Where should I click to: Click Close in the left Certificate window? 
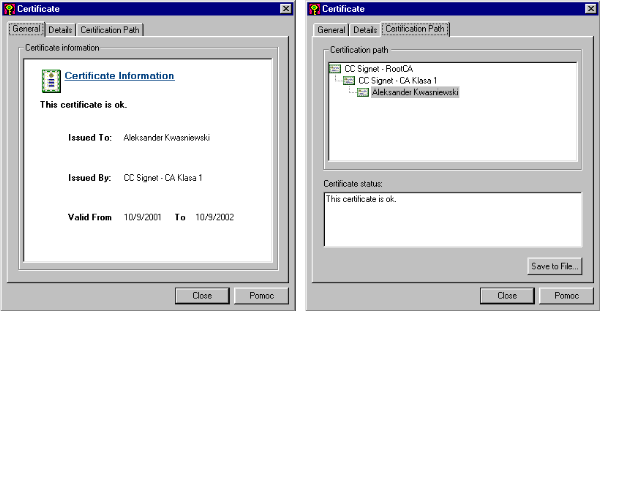pyautogui.click(x=202, y=296)
